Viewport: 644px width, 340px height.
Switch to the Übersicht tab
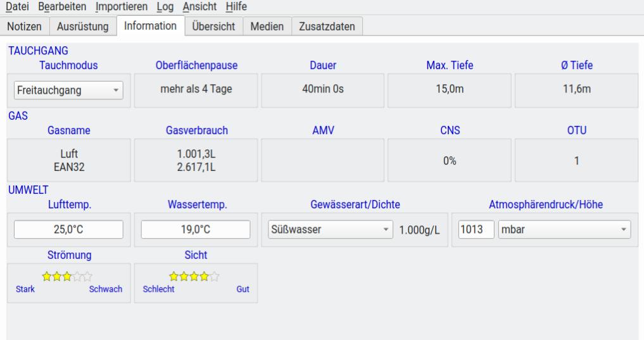213,27
